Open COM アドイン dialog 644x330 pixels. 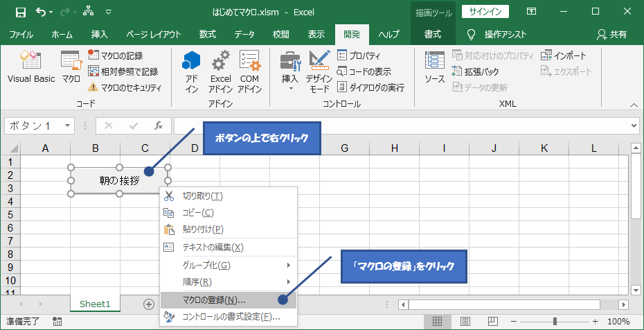(250, 72)
